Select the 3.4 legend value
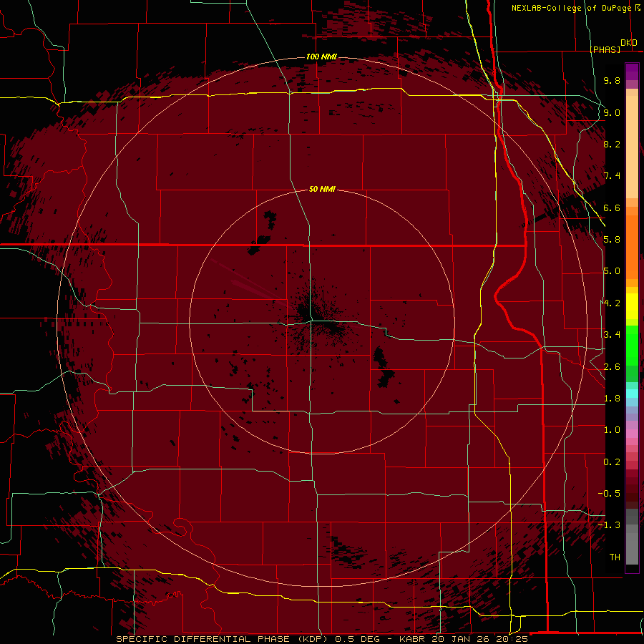The height and width of the screenshot is (644, 644). [612, 335]
